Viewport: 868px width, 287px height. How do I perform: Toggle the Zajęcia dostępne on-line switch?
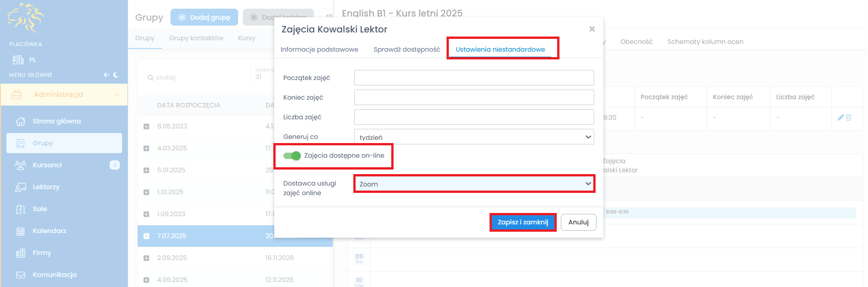click(x=292, y=156)
